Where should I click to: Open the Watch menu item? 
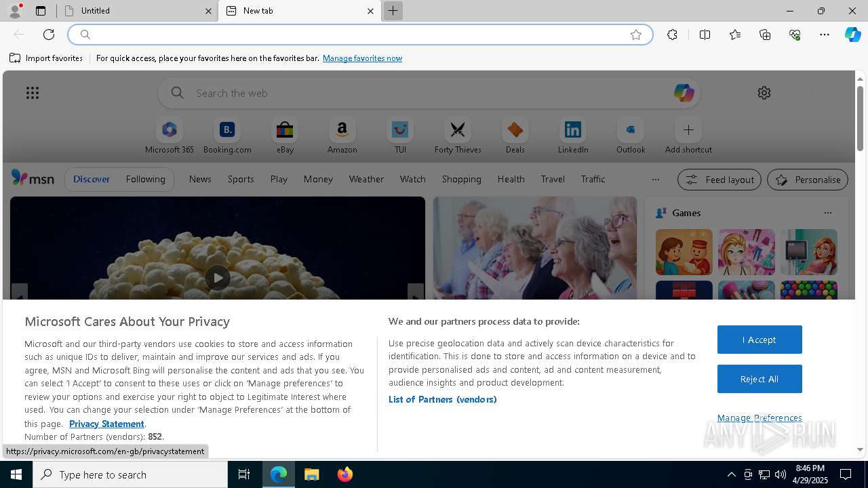pyautogui.click(x=412, y=179)
